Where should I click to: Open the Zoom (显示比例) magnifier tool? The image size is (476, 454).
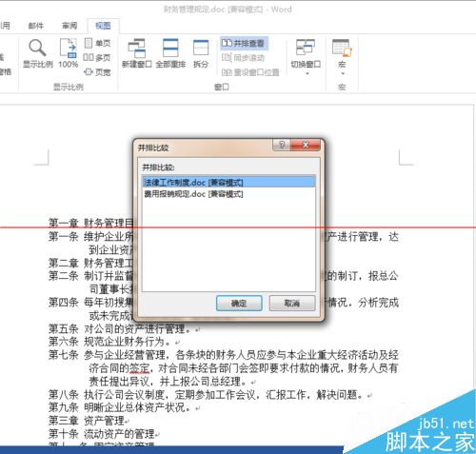click(x=37, y=52)
